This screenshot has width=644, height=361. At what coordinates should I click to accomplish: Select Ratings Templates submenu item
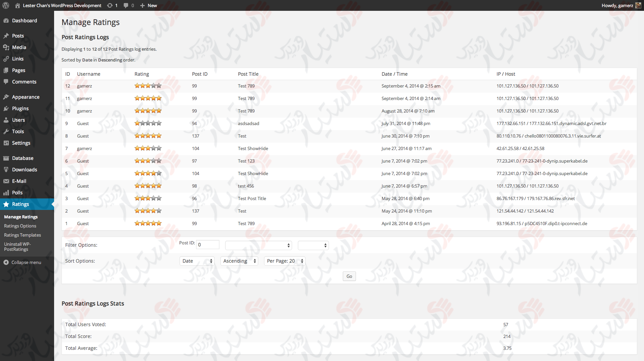coord(22,235)
